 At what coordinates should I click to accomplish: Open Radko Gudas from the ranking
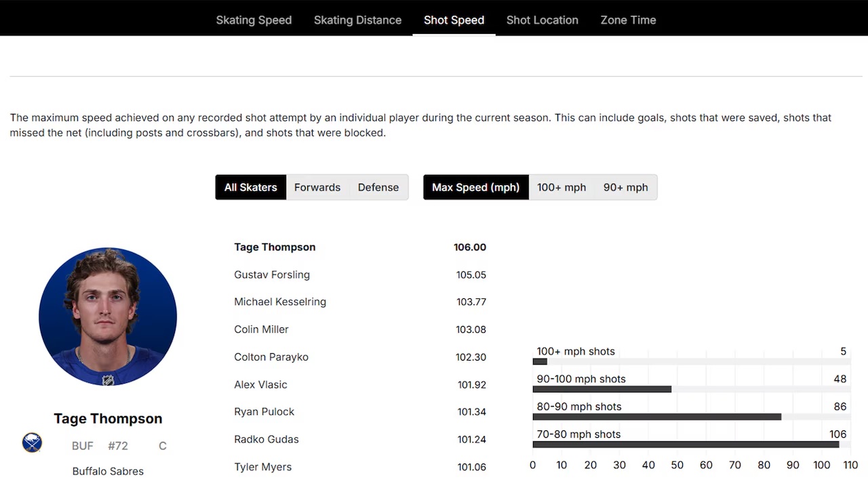267,439
